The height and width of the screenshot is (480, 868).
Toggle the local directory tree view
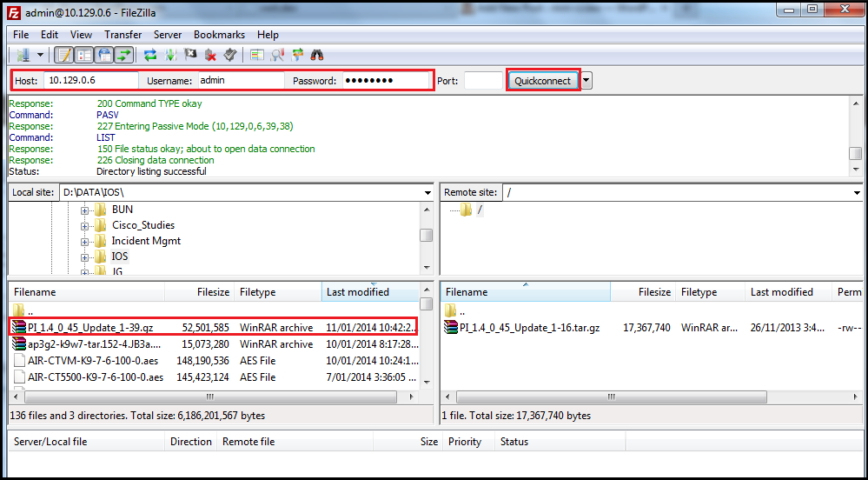84,55
